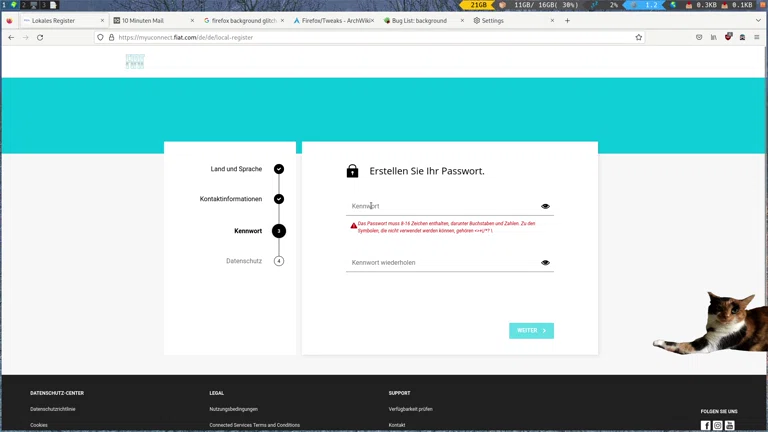The height and width of the screenshot is (432, 768).
Task: Reload the current page
Action: [40, 37]
